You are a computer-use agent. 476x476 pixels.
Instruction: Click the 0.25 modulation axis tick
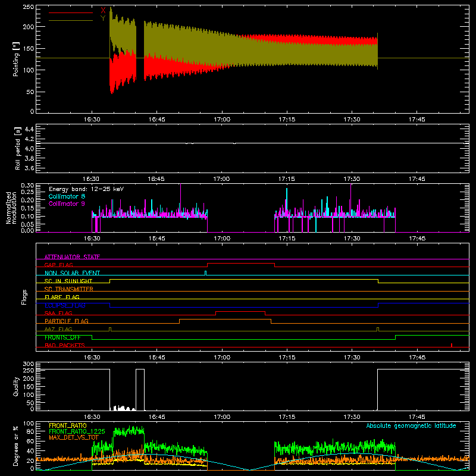pyautogui.click(x=27, y=192)
